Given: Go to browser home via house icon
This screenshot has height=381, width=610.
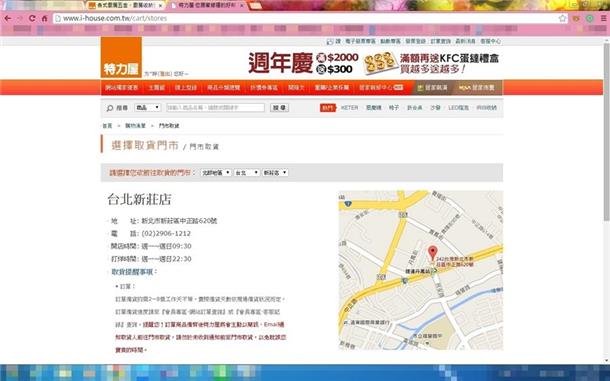Looking at the screenshot, I should tap(45, 18).
